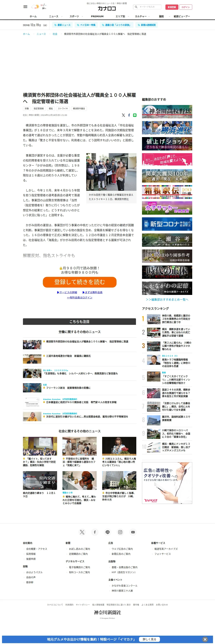
Task: Click the 有料会員はログイン link
Action: point(80,297)
